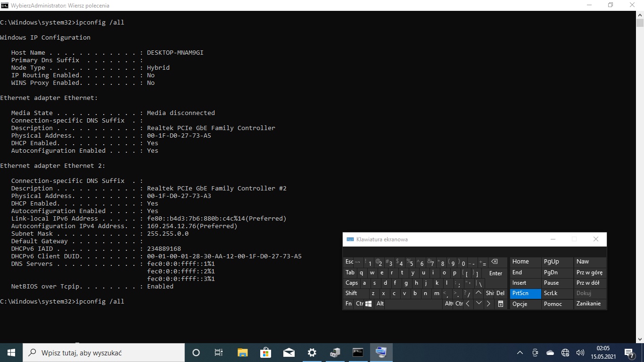Open File Explorer from the taskbar
Screen dimensions: 644x362
[x=242, y=353]
